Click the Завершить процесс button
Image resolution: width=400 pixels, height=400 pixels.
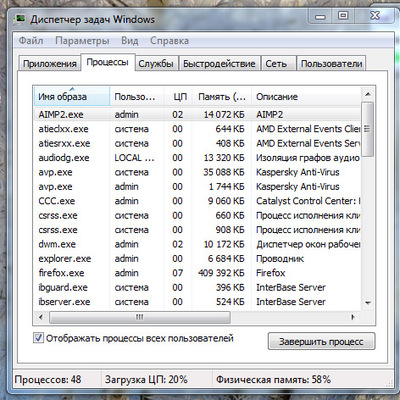click(x=321, y=341)
